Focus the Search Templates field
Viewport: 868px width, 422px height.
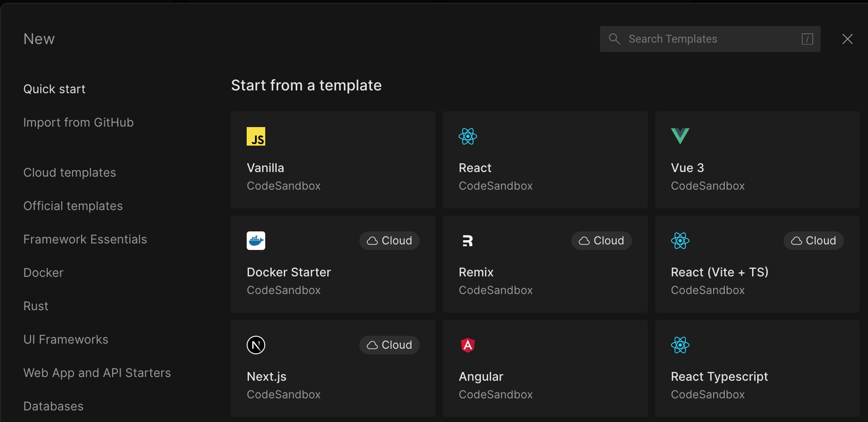710,39
